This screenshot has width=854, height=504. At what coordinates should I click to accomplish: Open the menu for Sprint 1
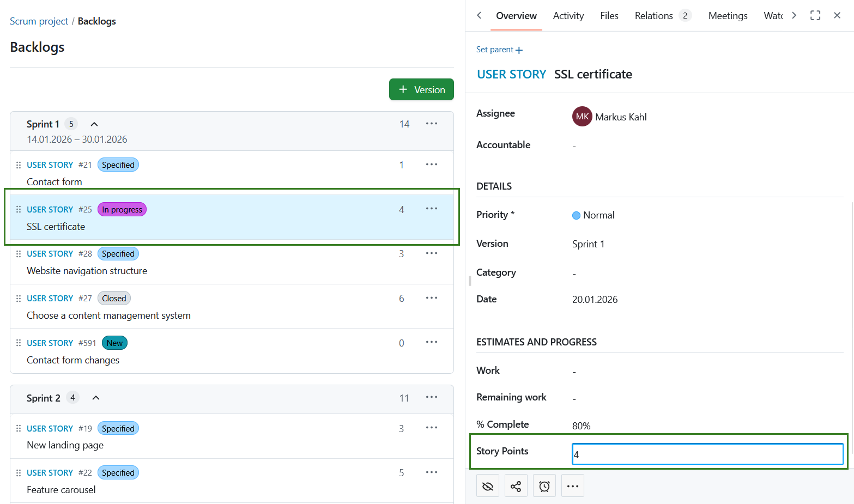click(431, 124)
